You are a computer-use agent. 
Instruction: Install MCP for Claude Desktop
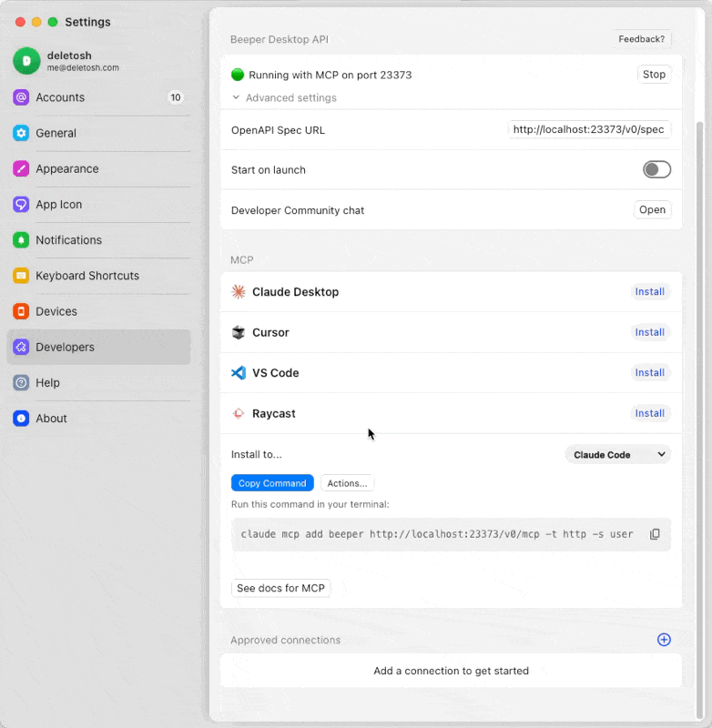tap(650, 291)
